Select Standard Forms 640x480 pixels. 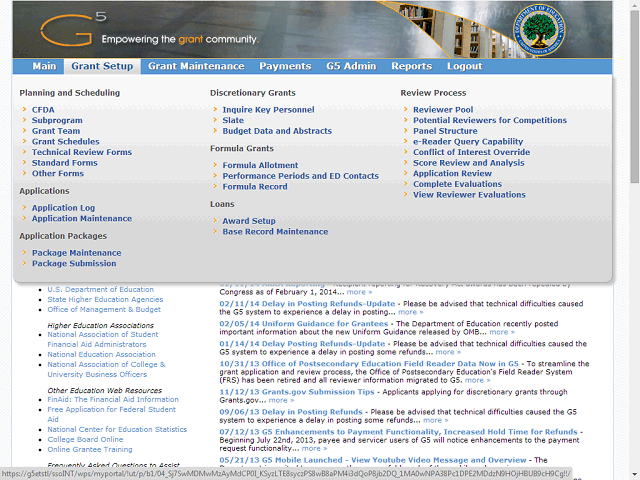(x=64, y=163)
